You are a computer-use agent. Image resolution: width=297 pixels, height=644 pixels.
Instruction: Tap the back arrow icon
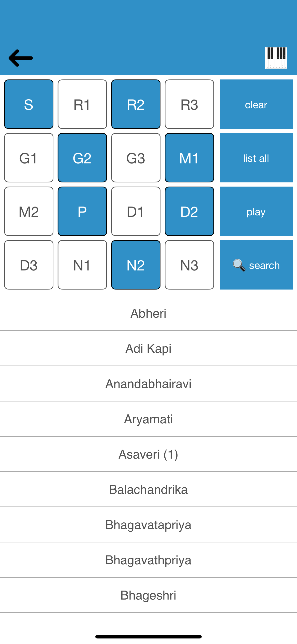21,58
